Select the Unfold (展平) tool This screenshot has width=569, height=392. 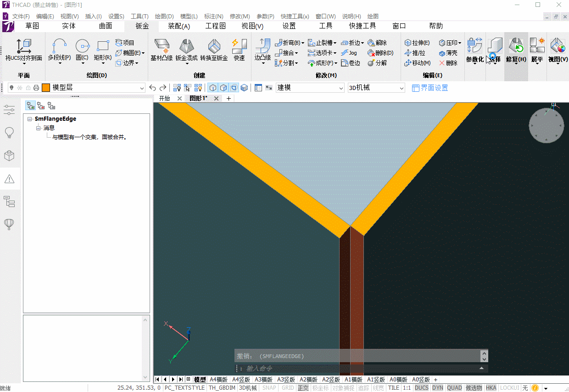pos(537,50)
